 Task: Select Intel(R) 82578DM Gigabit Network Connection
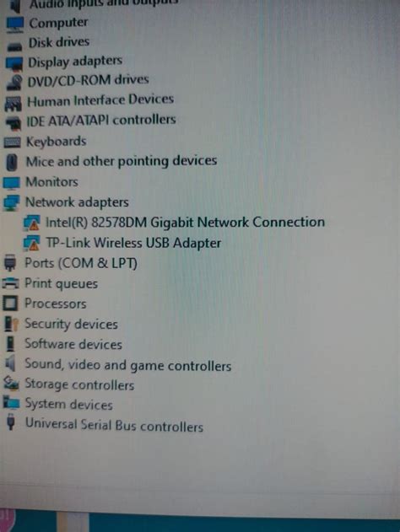(185, 223)
